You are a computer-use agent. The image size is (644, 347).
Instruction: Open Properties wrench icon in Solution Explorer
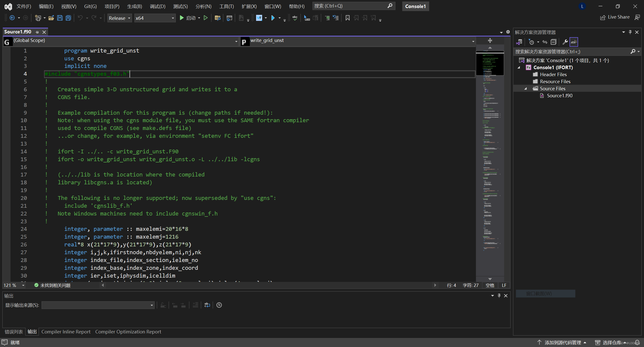tap(565, 42)
